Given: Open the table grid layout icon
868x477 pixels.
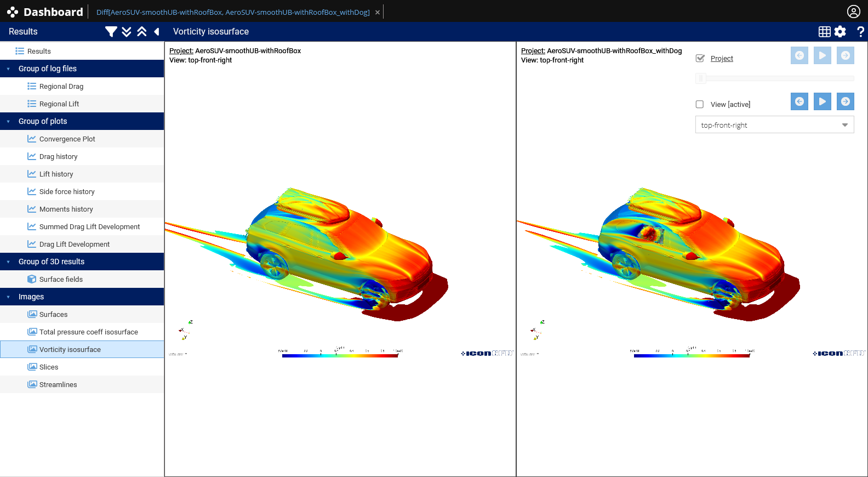Looking at the screenshot, I should tap(825, 32).
